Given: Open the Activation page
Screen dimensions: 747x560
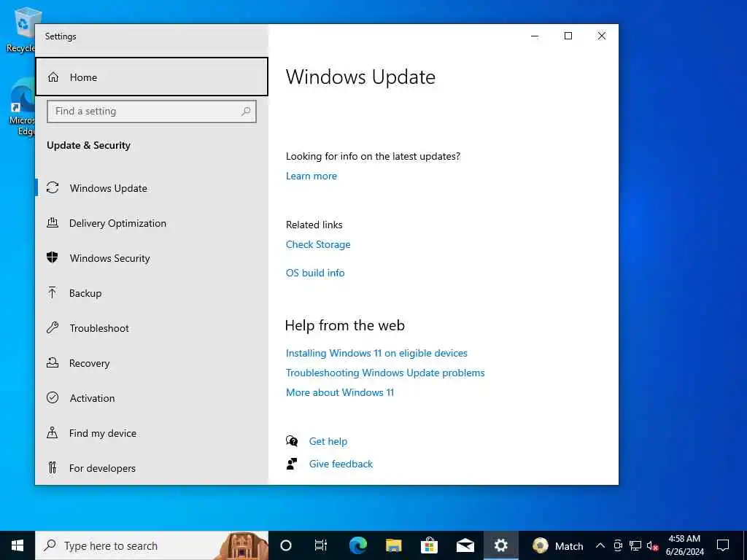Looking at the screenshot, I should pyautogui.click(x=152, y=397).
